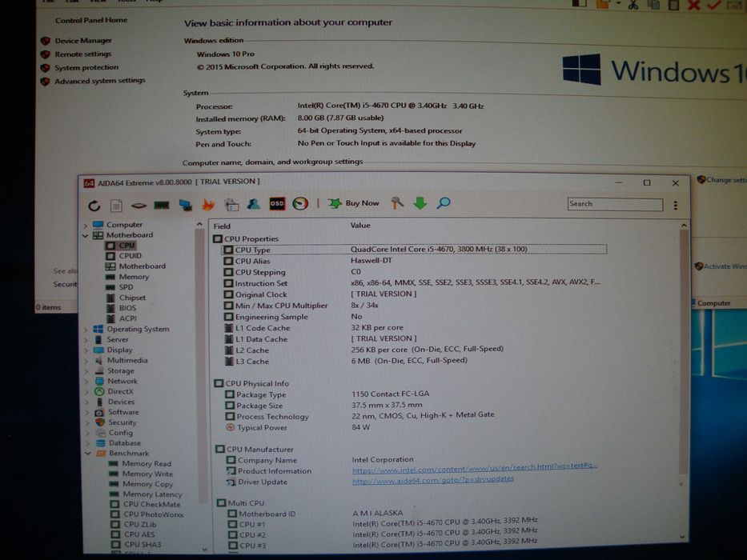Expand the Operating System node
This screenshot has width=747, height=560.
(86, 330)
